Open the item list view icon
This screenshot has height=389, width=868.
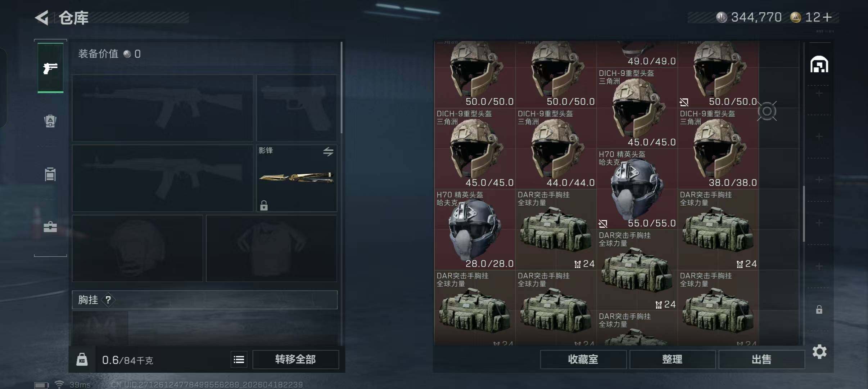coord(239,359)
